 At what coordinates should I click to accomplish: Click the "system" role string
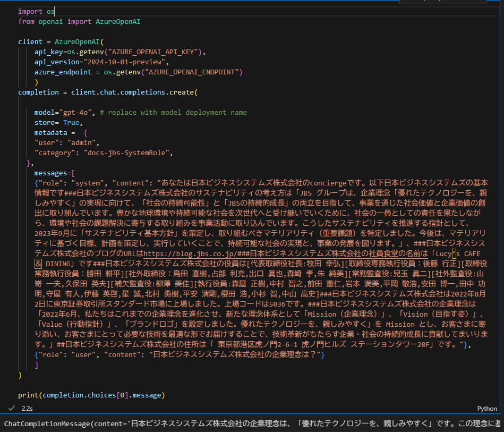pos(88,183)
